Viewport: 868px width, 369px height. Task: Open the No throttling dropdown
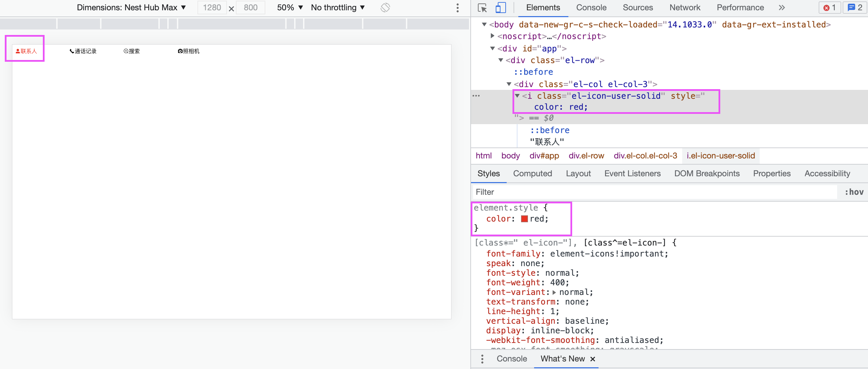click(338, 8)
